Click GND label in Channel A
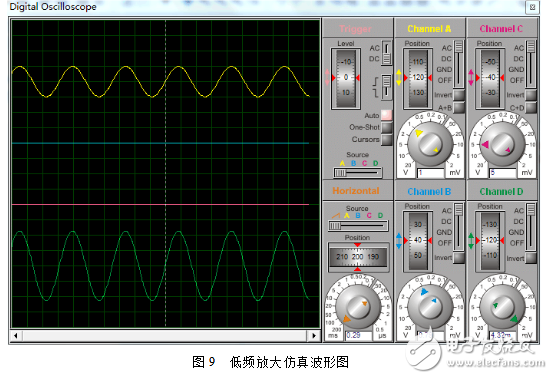 pyautogui.click(x=444, y=69)
